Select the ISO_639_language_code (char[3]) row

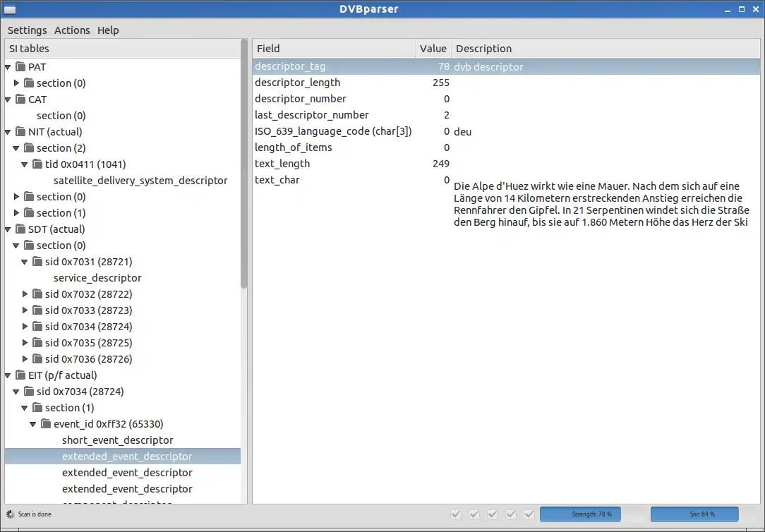[507, 131]
